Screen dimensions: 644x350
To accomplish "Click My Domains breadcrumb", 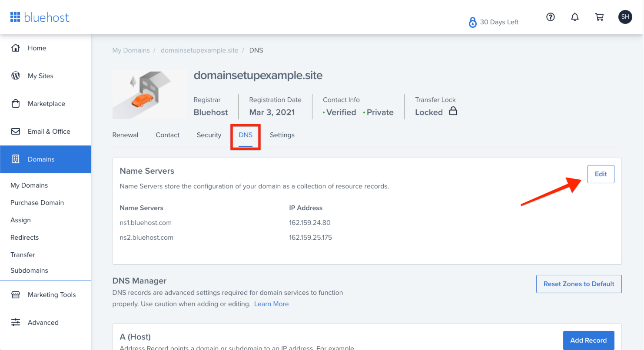I will click(x=131, y=50).
